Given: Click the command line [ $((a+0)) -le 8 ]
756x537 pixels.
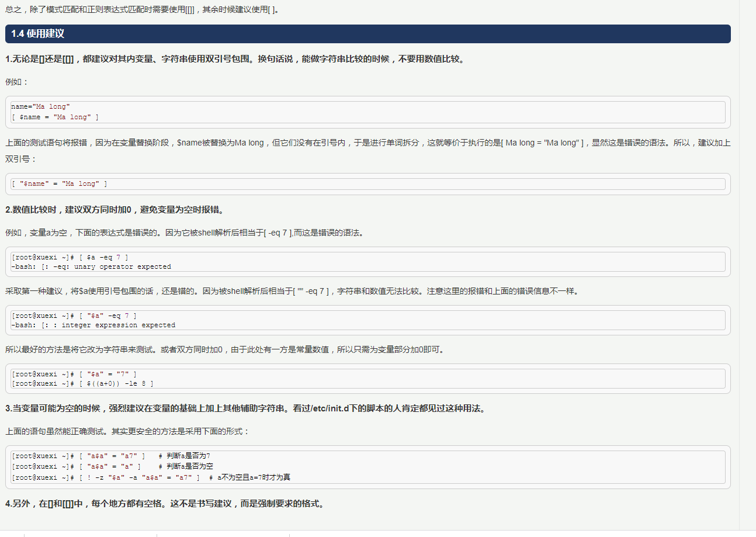Looking at the screenshot, I should pyautogui.click(x=82, y=383).
